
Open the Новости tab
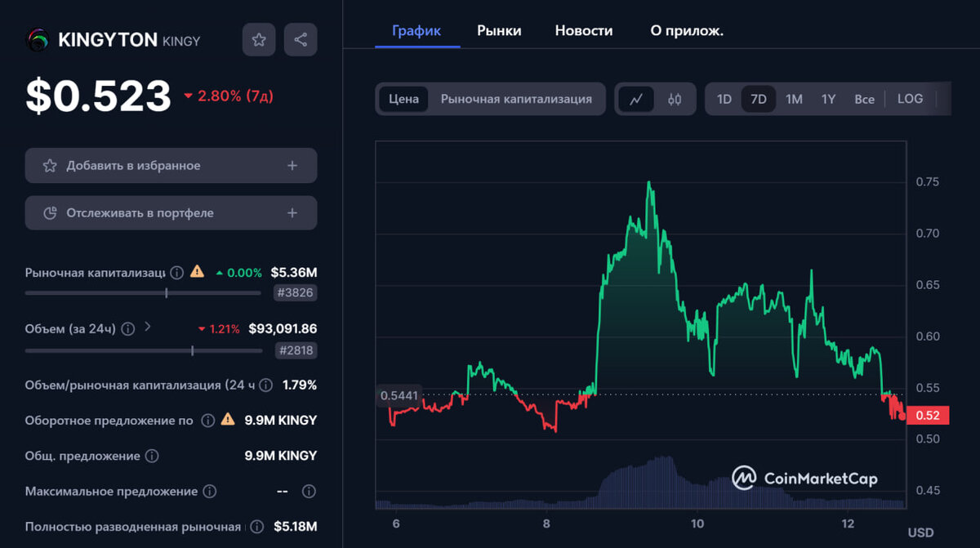click(x=584, y=30)
